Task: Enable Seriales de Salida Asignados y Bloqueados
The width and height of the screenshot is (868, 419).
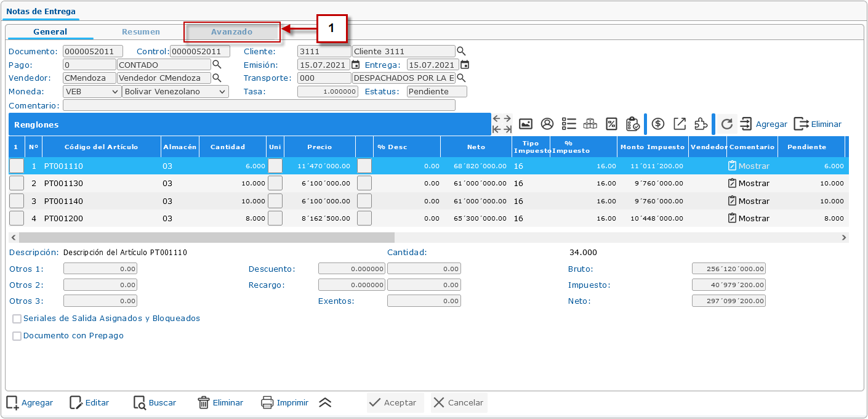Action: (x=17, y=319)
